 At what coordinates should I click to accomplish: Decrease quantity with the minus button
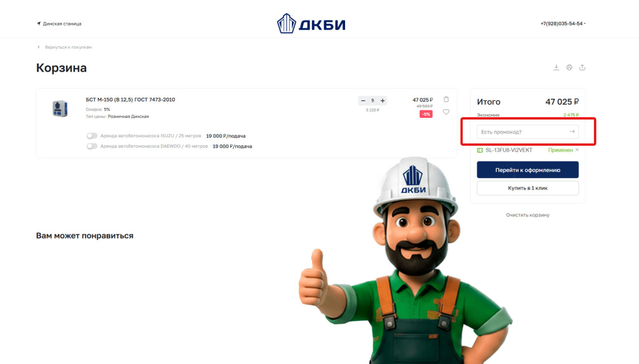coord(363,100)
